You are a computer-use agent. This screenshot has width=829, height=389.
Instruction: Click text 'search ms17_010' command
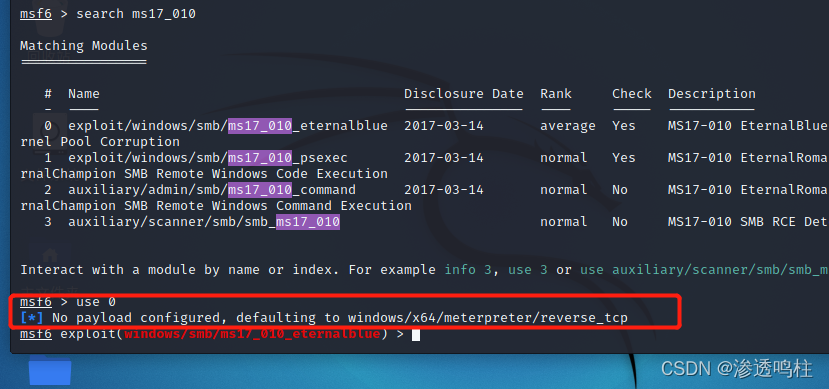[x=136, y=14]
